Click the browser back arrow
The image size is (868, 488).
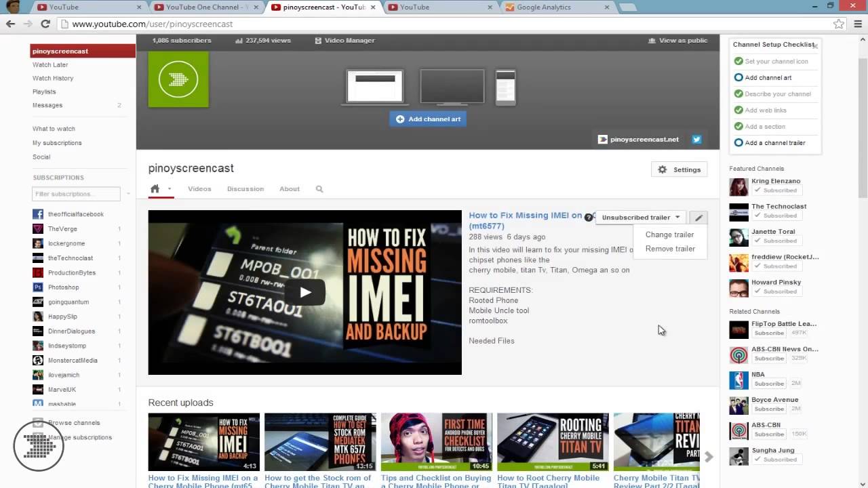pyautogui.click(x=10, y=24)
